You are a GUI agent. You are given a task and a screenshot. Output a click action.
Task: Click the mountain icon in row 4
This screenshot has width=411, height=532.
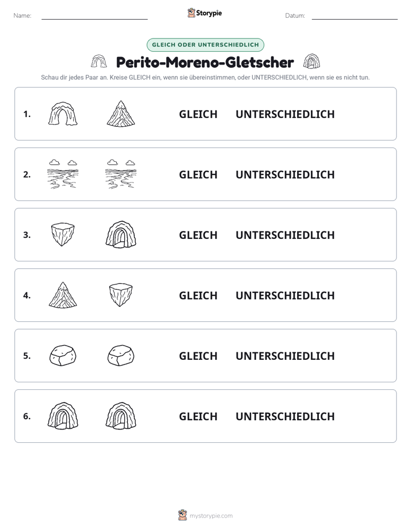[x=63, y=295]
